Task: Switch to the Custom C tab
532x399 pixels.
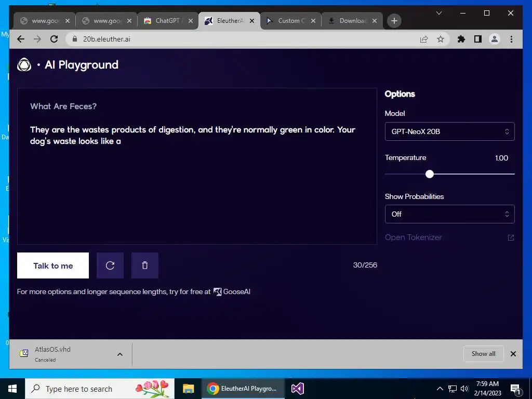Action: (291, 21)
